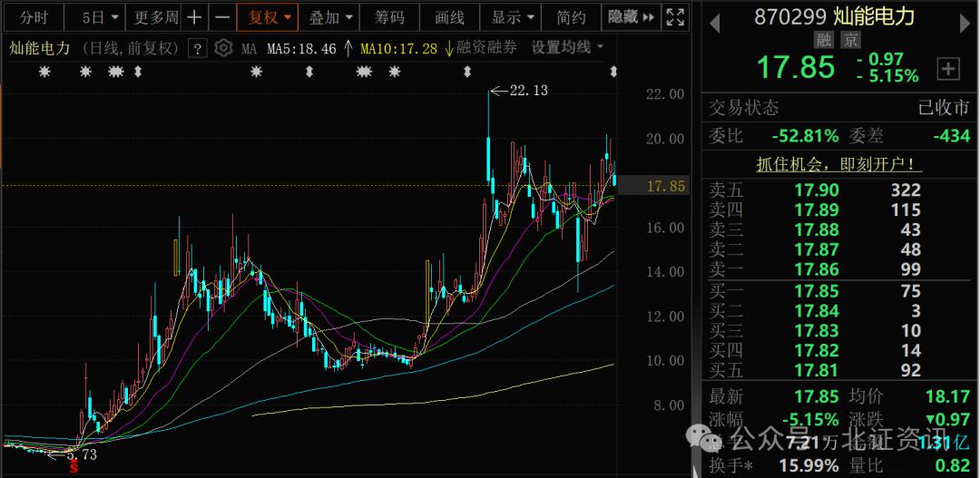This screenshot has width=980, height=478.
Task: Click the 卖四 price 17.89 row
Action: [839, 210]
